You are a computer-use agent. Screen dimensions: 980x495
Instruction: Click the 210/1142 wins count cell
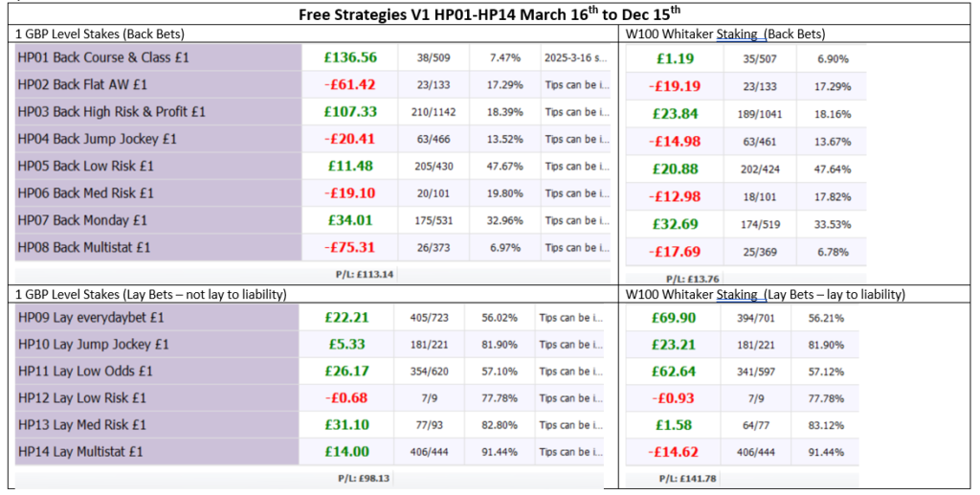point(428,112)
